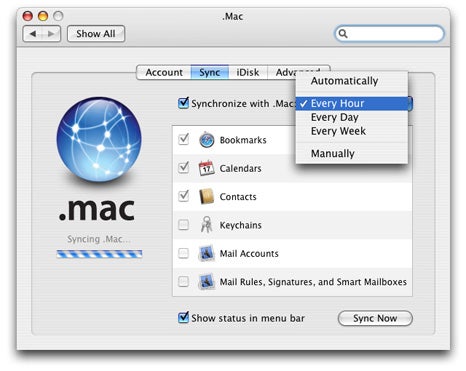Choose Automatically from sync menu
Viewport: 466px width, 371px height.
pos(352,81)
